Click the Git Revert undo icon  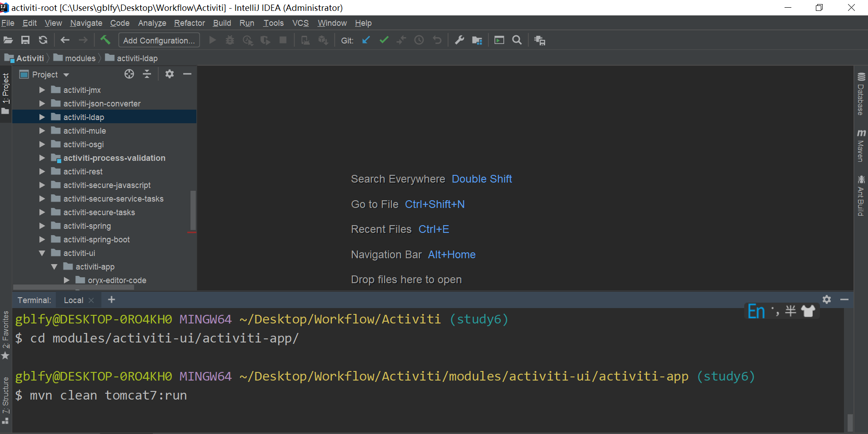[437, 40]
